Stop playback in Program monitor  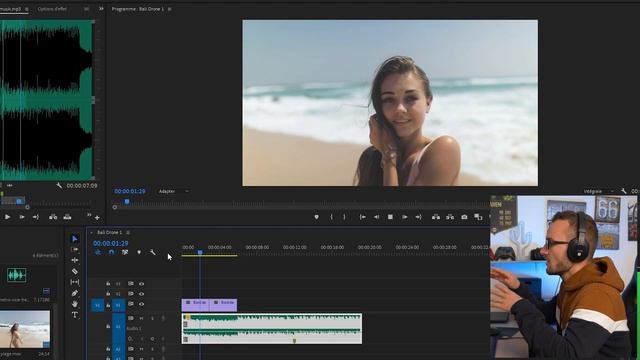(390, 217)
